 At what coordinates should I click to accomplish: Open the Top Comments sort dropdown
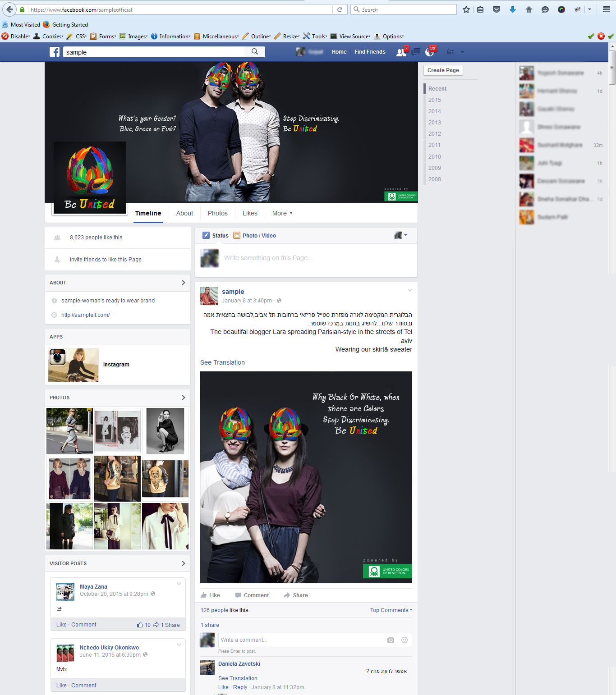coord(391,610)
